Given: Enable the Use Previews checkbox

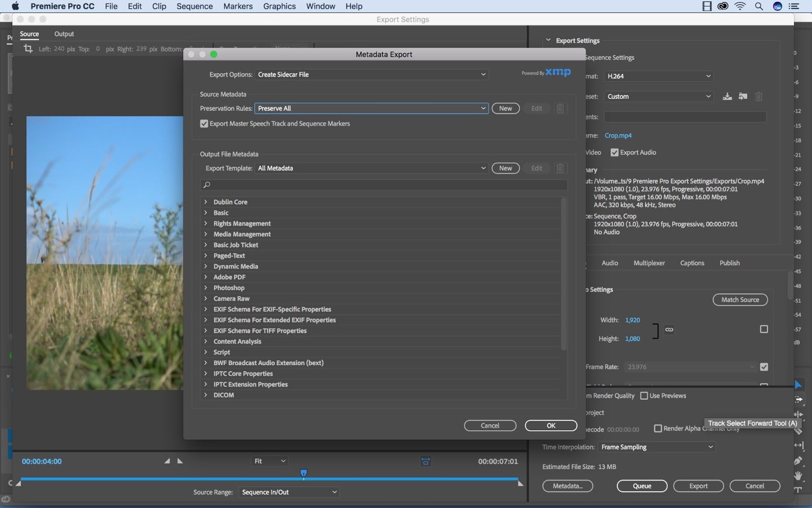Looking at the screenshot, I should pyautogui.click(x=644, y=396).
